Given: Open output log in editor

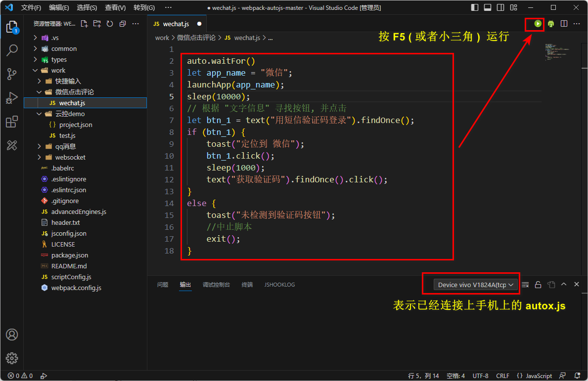Looking at the screenshot, I should point(551,285).
